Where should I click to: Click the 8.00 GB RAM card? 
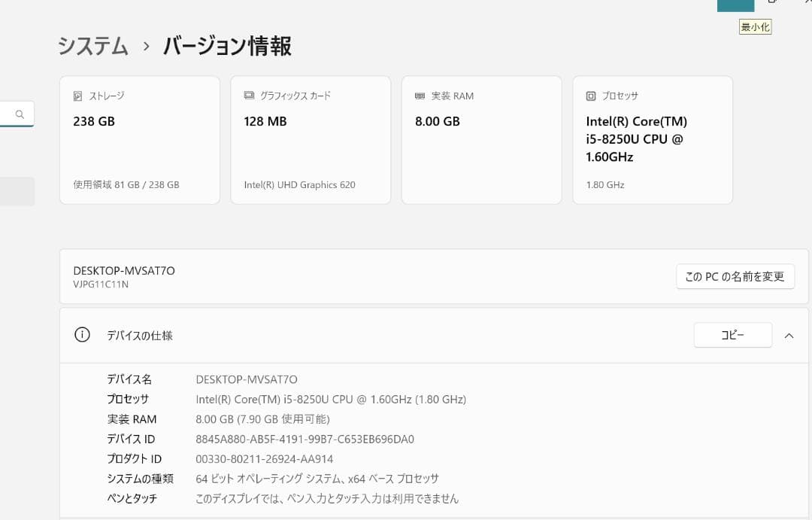[481, 140]
